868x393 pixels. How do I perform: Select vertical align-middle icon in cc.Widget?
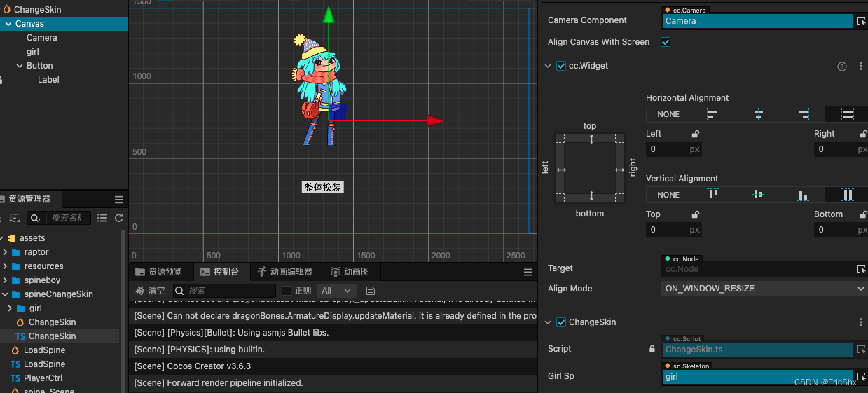(x=758, y=195)
